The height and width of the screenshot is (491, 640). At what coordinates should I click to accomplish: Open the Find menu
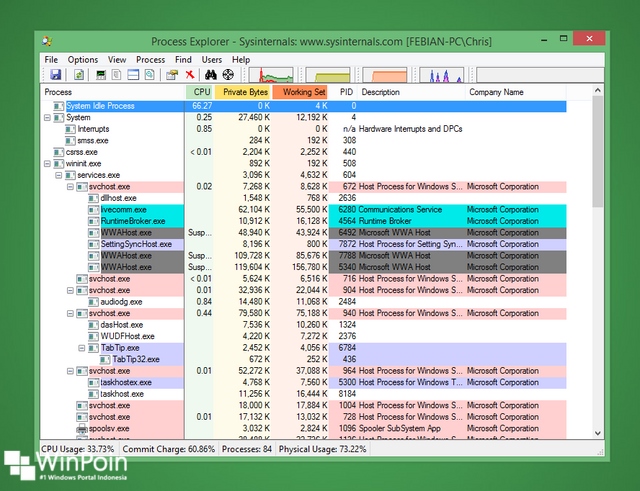pyautogui.click(x=183, y=60)
